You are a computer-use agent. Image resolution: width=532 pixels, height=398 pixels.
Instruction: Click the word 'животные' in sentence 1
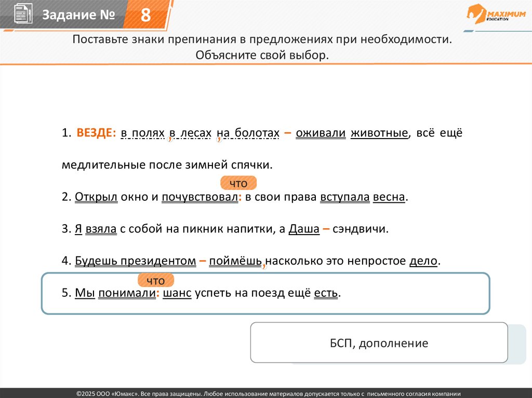pos(379,133)
